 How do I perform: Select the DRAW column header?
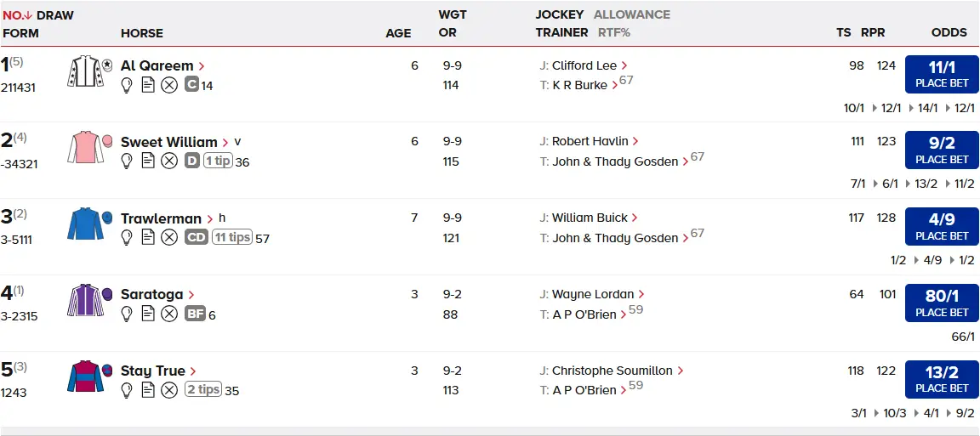tap(55, 15)
